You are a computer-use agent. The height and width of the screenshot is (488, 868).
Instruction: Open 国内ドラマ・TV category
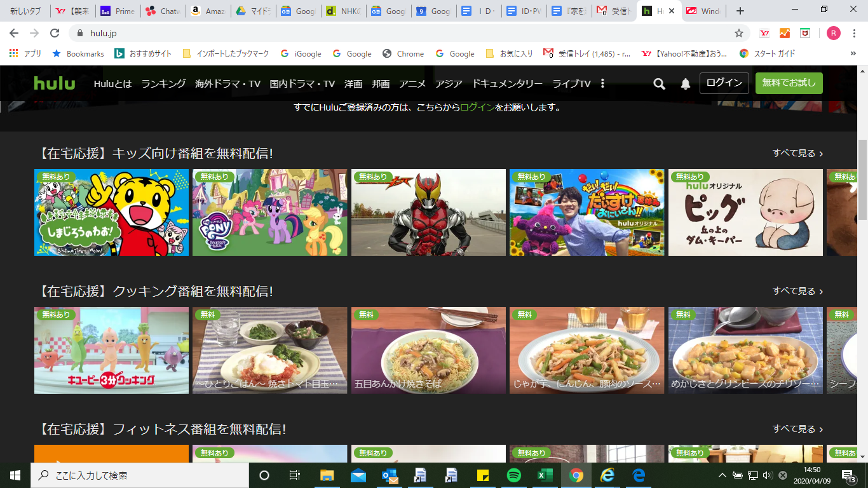click(302, 83)
